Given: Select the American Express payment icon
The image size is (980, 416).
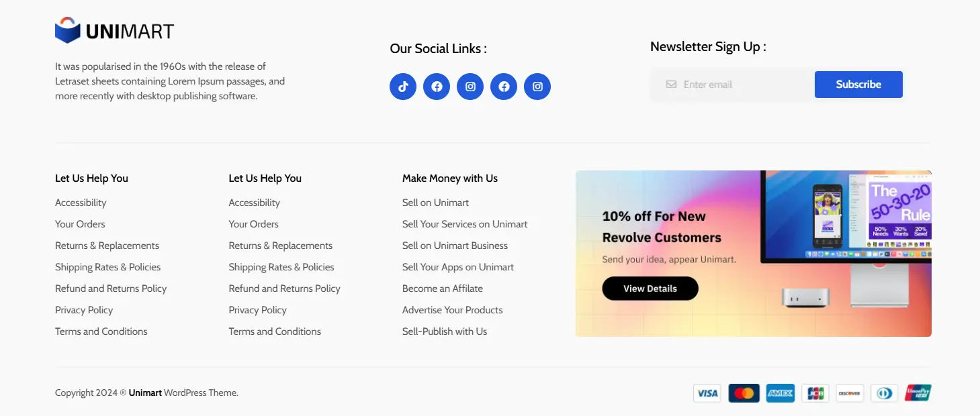Looking at the screenshot, I should [x=780, y=393].
